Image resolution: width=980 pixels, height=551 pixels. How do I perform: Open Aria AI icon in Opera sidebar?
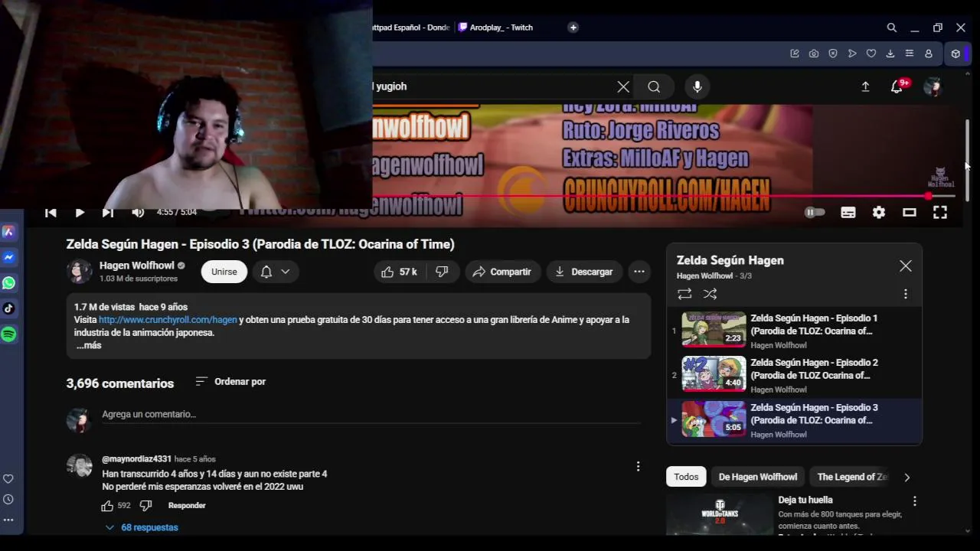click(8, 232)
